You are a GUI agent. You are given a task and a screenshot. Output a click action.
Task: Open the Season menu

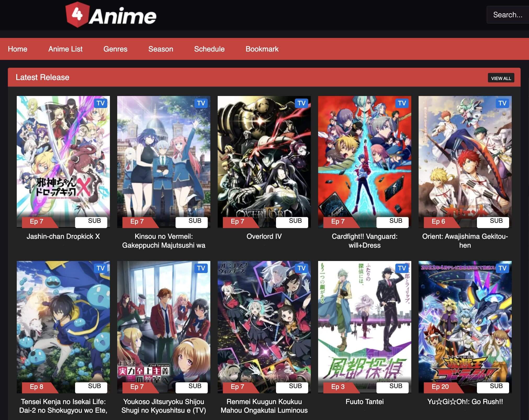pos(160,49)
